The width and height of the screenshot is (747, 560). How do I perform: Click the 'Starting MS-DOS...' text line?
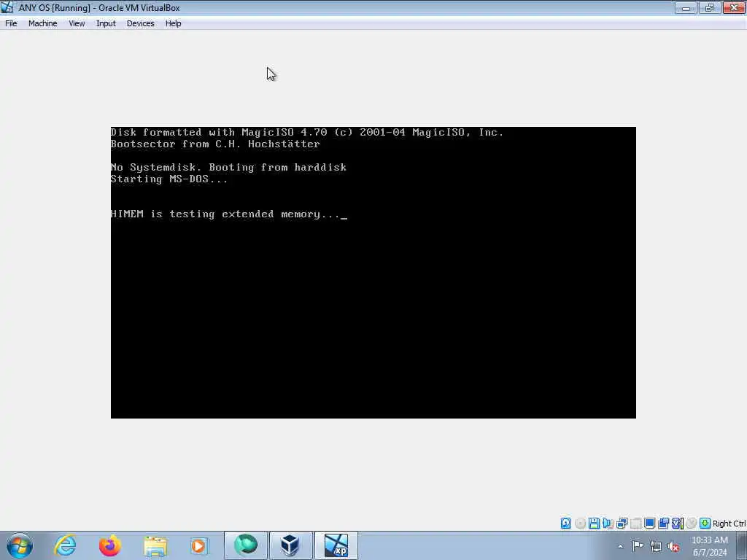[169, 179]
